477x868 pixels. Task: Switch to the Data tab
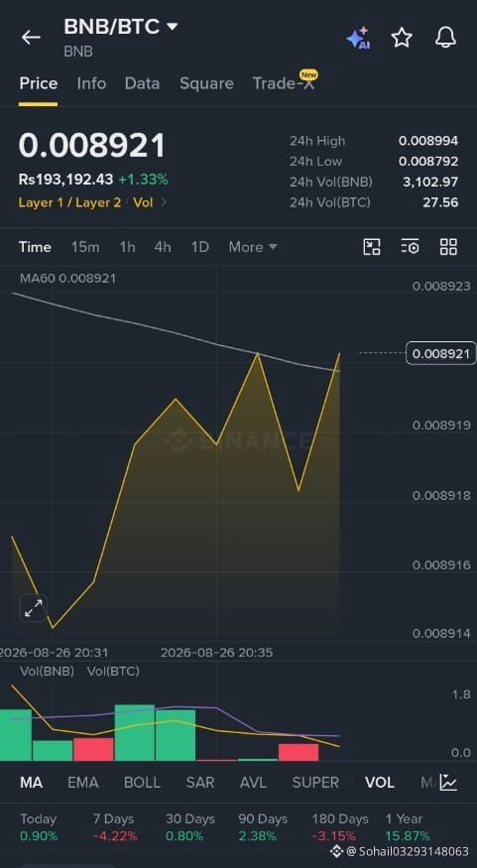pos(142,83)
